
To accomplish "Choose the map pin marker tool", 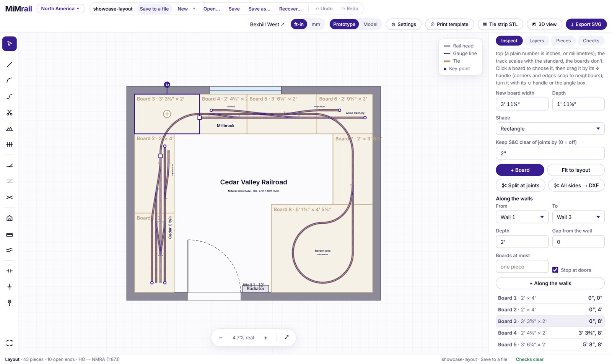I will click(10, 303).
